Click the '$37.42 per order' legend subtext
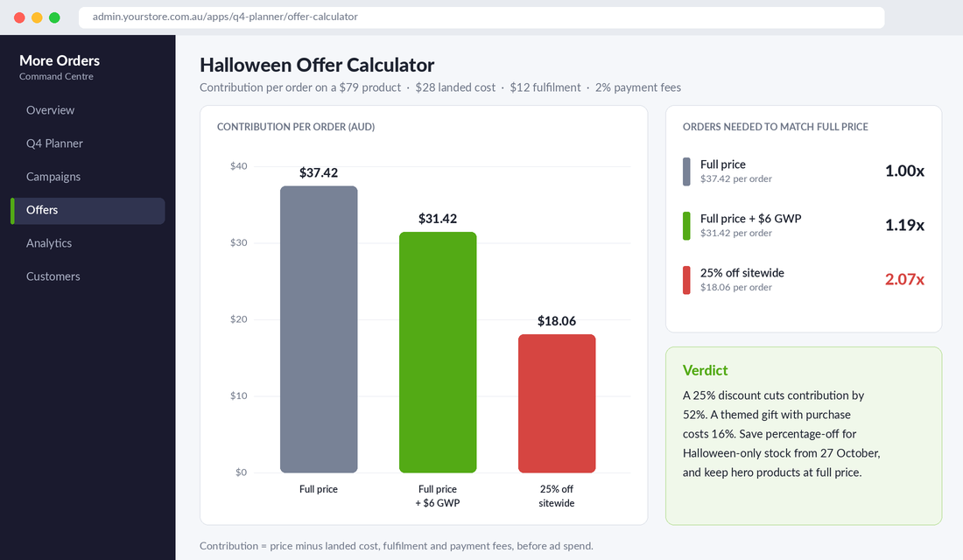 click(736, 179)
